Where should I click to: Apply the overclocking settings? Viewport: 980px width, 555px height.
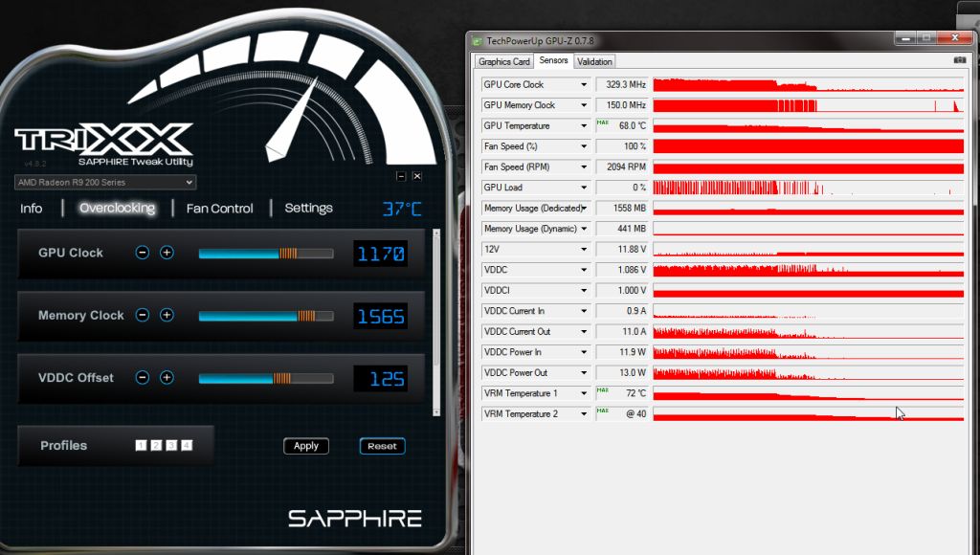(306, 446)
